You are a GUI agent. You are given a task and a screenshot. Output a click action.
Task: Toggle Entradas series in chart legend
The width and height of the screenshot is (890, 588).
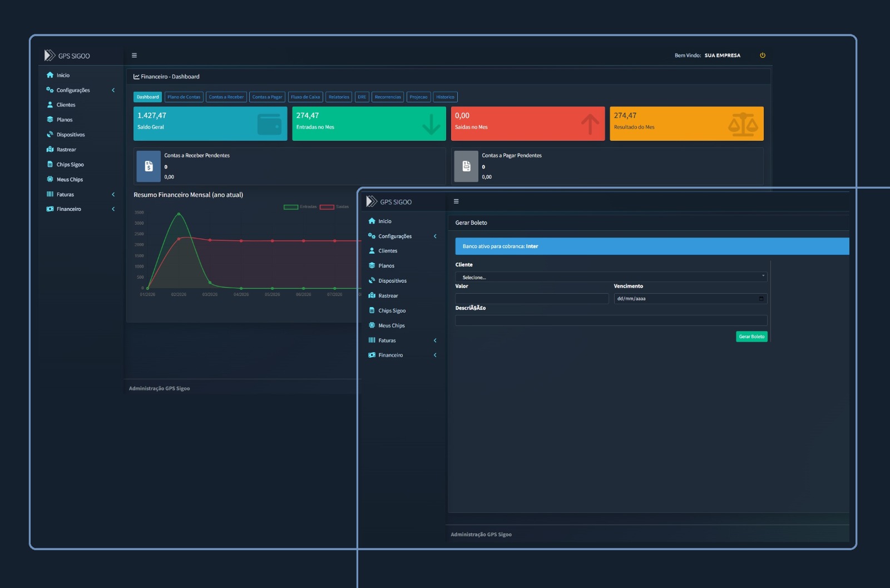[300, 207]
